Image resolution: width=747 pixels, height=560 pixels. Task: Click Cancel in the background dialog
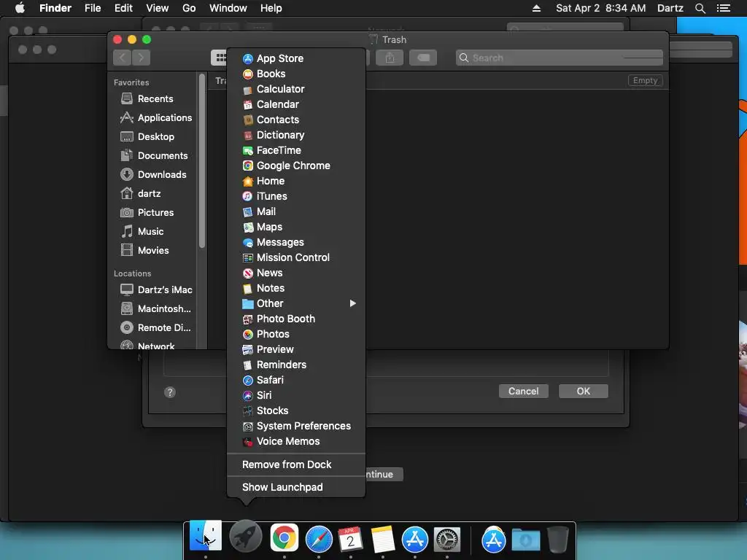[523, 391]
